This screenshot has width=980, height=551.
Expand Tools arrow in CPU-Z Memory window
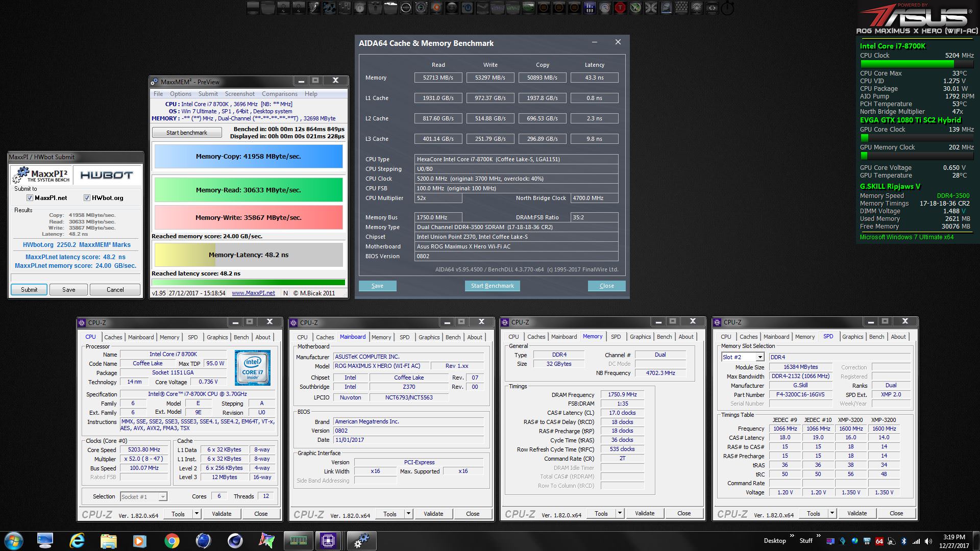coord(620,513)
